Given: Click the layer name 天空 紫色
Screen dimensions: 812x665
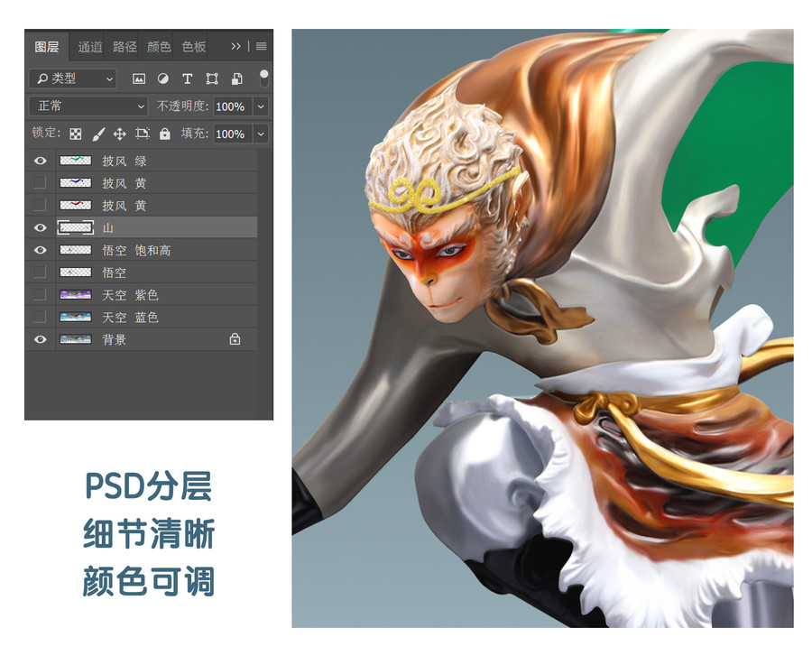Looking at the screenshot, I should 130,295.
